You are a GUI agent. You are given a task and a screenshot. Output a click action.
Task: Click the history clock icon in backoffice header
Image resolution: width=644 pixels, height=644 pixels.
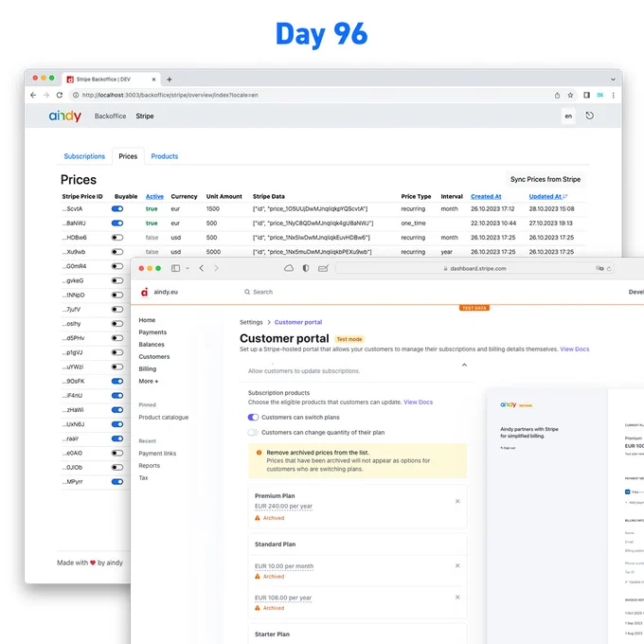(x=589, y=116)
